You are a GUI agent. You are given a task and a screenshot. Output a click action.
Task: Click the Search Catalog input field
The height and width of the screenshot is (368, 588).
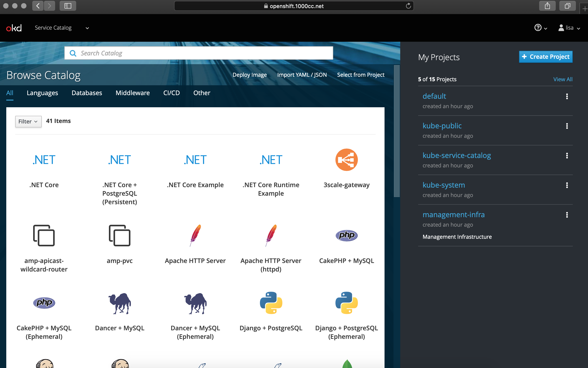(x=199, y=53)
